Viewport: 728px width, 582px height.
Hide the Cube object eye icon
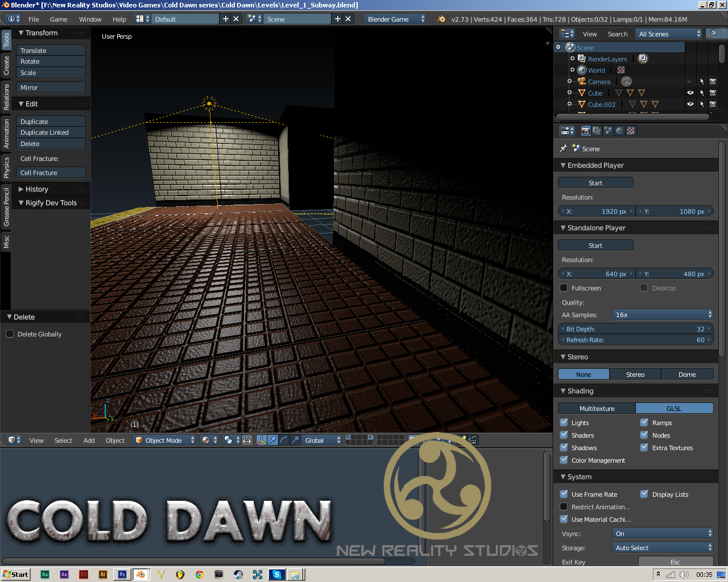[690, 93]
